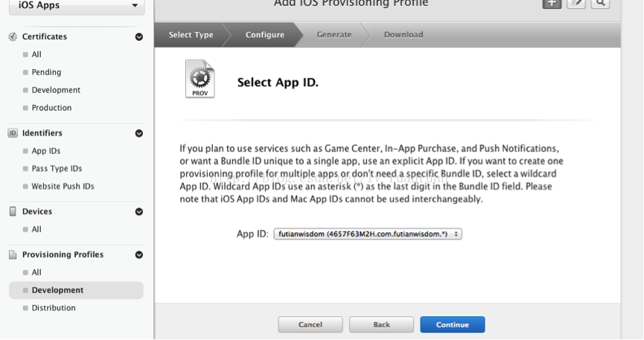The width and height of the screenshot is (644, 340).
Task: Select Development under Certificates
Action: point(56,90)
